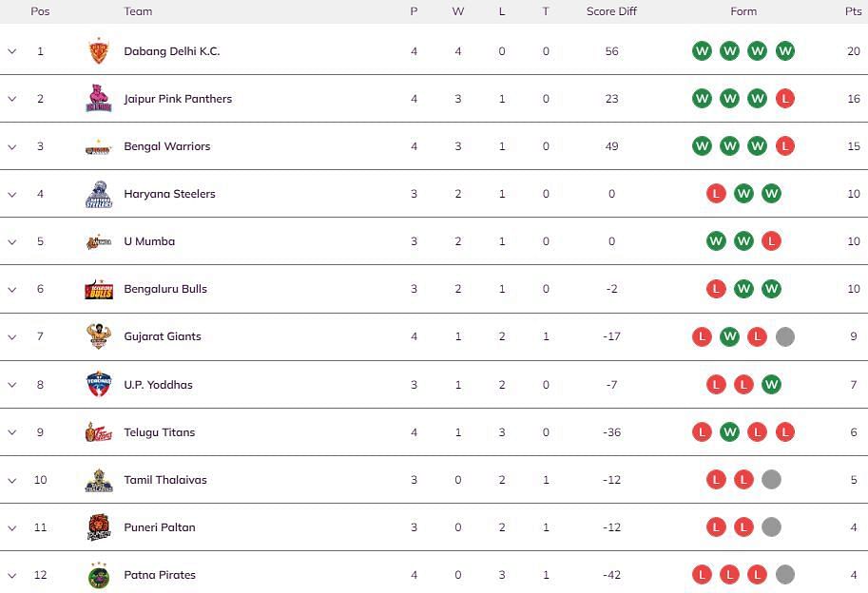Click the Tamil Thalaivas team logo
The width and height of the screenshot is (868, 593).
tap(99, 480)
